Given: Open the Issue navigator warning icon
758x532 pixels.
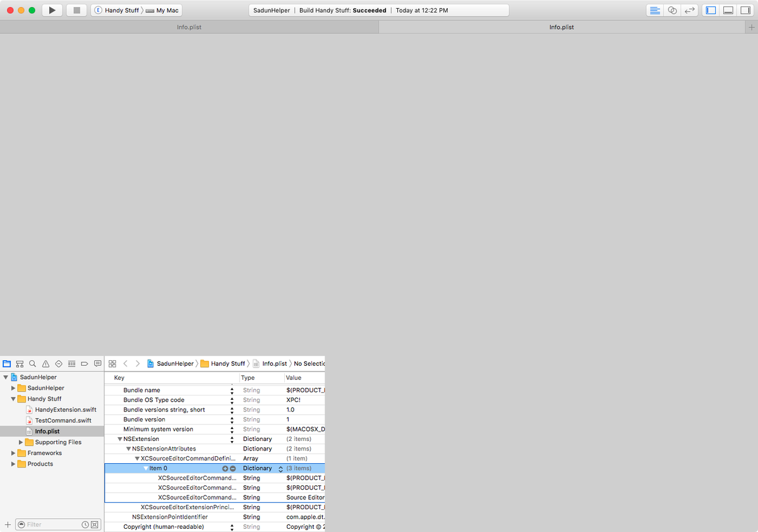Looking at the screenshot, I should coord(45,364).
